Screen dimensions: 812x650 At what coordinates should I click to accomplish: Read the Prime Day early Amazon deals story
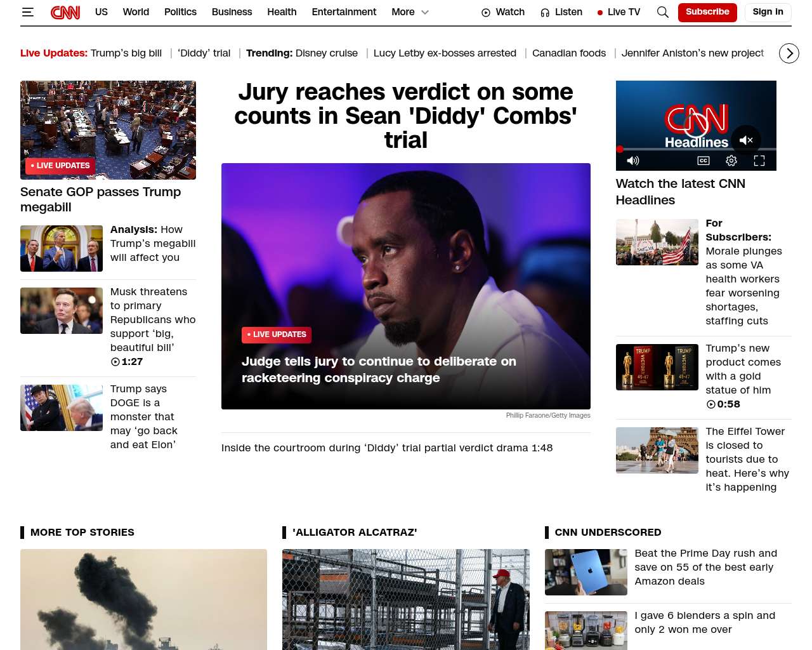706,567
